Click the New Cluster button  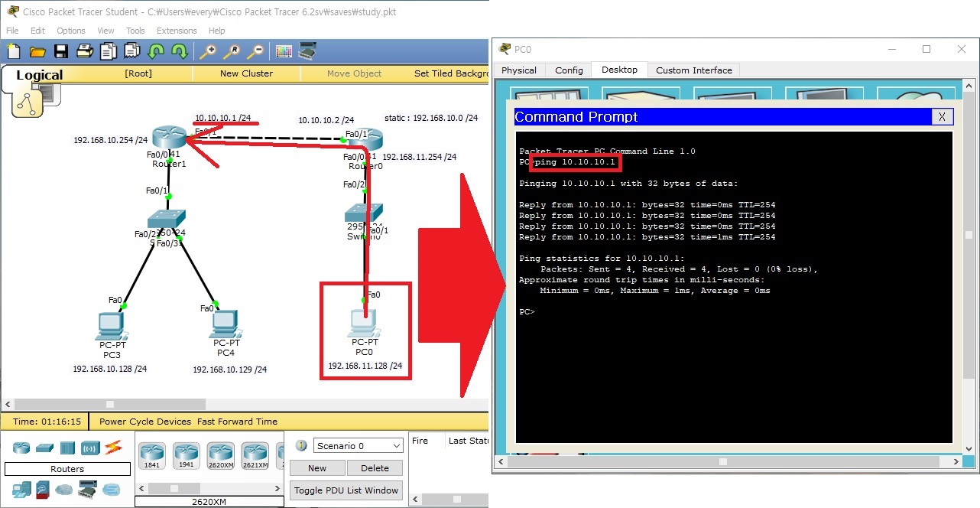[x=246, y=73]
